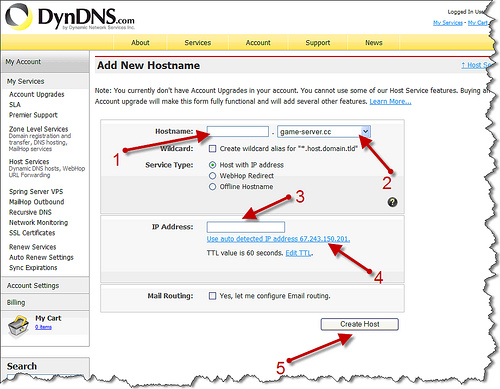
Task: Open My Services link in header
Action: (x=448, y=23)
